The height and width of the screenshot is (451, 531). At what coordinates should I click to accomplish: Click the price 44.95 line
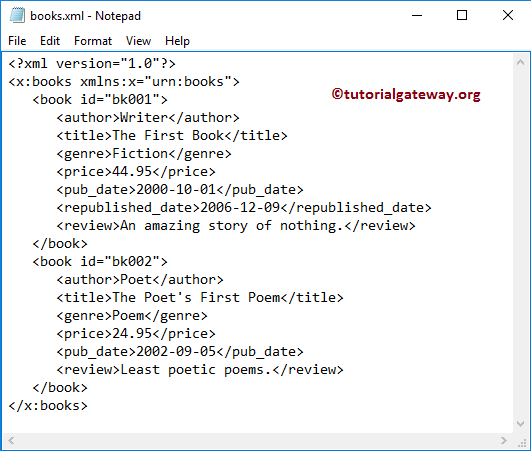136,171
